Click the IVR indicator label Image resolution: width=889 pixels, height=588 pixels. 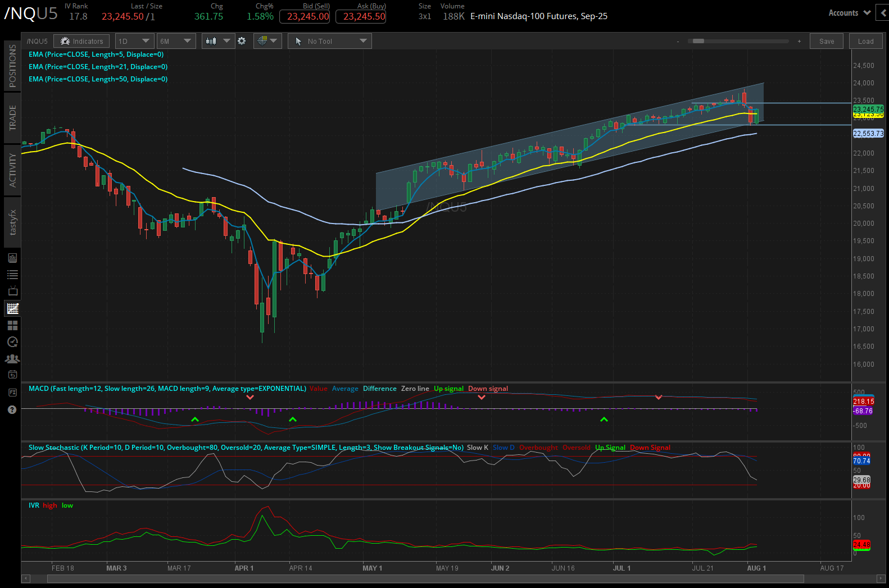34,505
